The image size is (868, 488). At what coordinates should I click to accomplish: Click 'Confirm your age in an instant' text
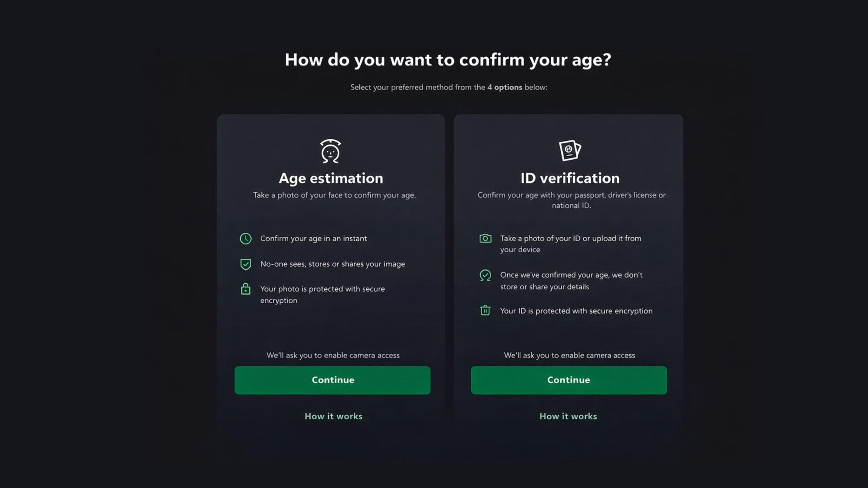point(313,239)
